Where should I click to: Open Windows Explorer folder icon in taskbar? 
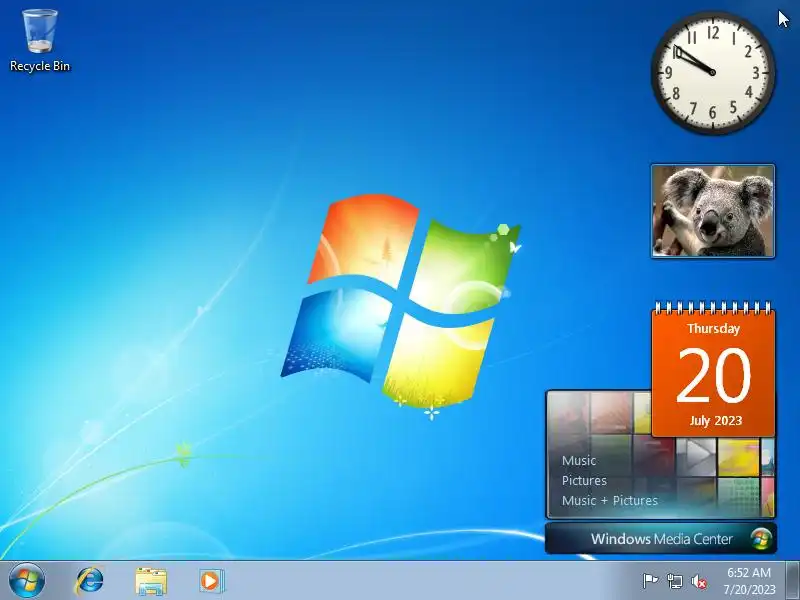[151, 581]
